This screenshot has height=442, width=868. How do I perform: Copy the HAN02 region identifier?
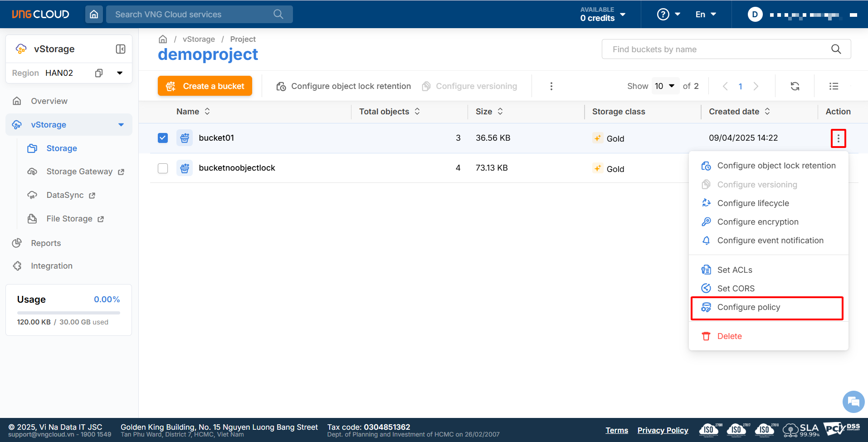[99, 73]
